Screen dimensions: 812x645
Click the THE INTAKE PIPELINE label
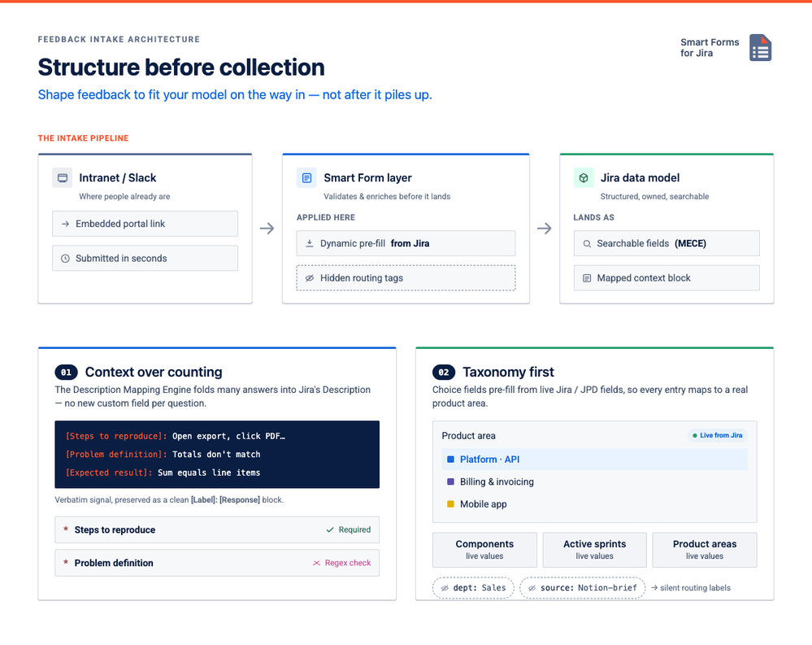pos(84,138)
